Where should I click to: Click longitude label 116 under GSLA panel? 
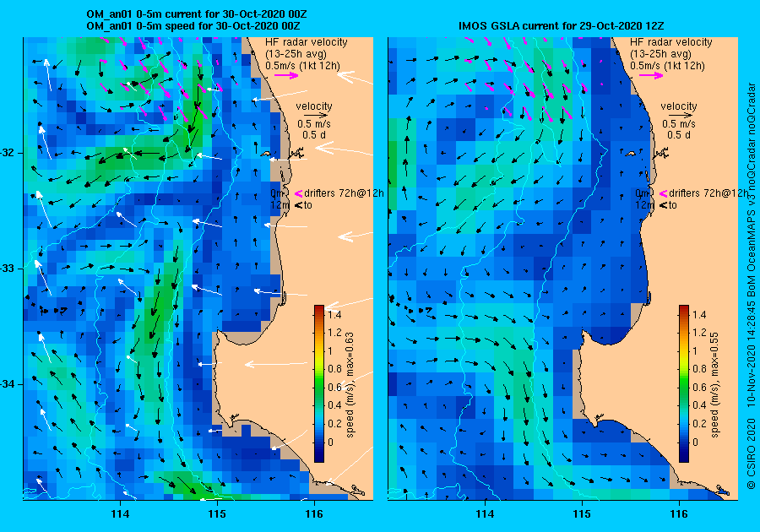(679, 514)
